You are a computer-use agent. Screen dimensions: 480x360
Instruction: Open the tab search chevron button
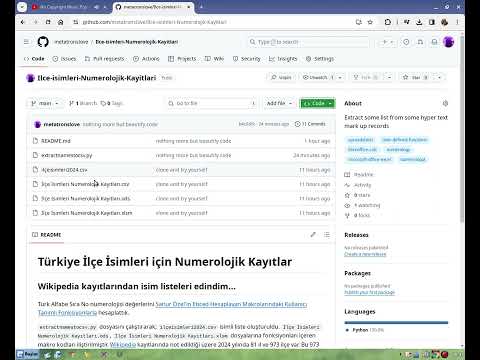click(22, 7)
